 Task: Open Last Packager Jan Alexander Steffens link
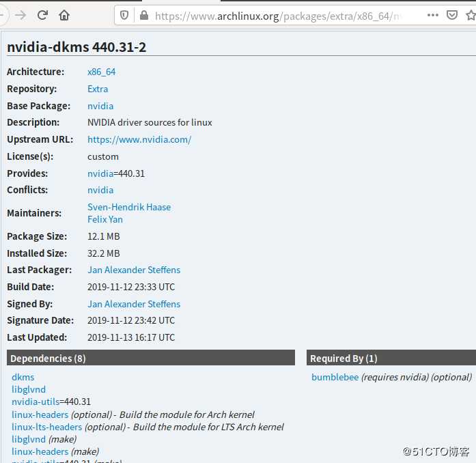coord(134,270)
